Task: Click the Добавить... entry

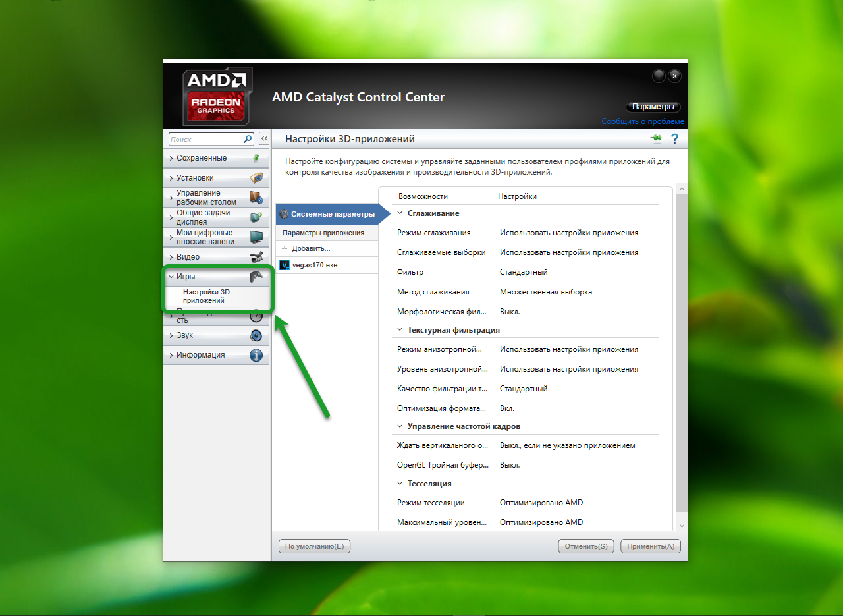Action: 312,248
